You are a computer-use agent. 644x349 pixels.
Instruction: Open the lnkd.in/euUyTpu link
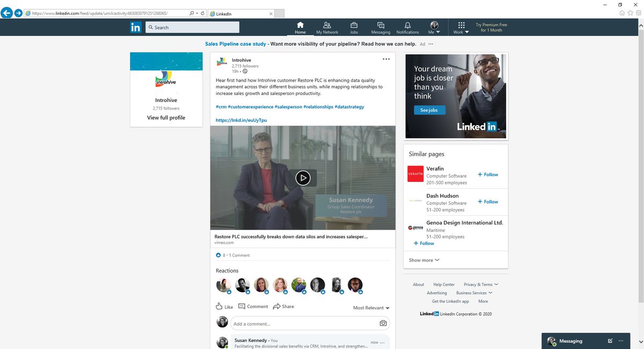[x=241, y=120]
